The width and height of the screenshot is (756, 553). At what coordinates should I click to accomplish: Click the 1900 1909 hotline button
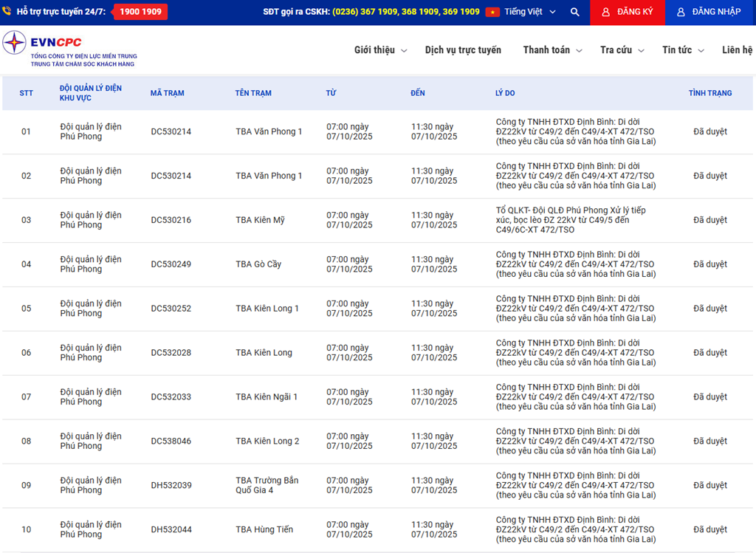[x=140, y=13]
